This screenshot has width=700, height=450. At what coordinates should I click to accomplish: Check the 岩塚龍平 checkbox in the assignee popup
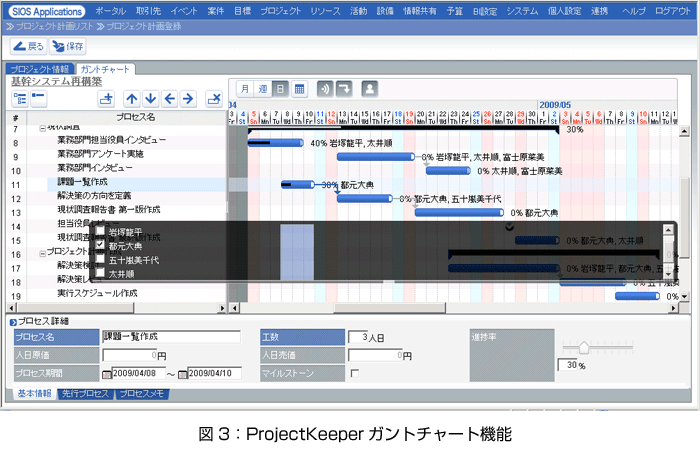pos(100,231)
